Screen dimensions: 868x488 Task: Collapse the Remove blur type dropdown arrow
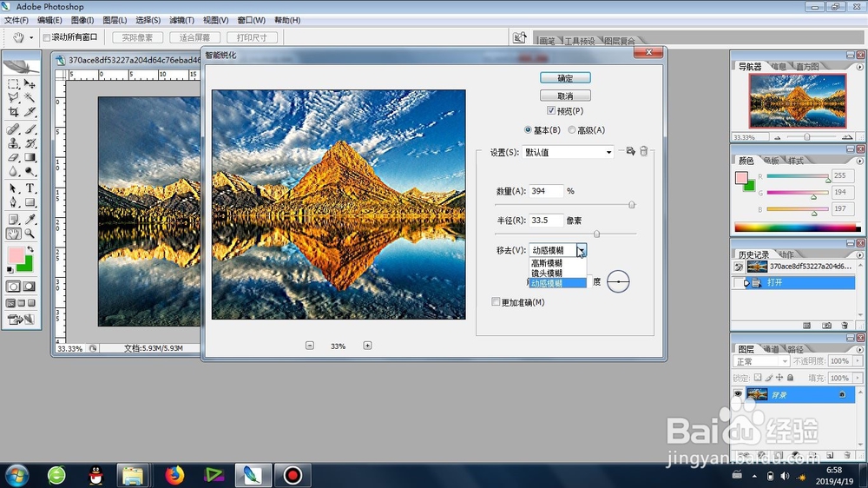coord(581,250)
